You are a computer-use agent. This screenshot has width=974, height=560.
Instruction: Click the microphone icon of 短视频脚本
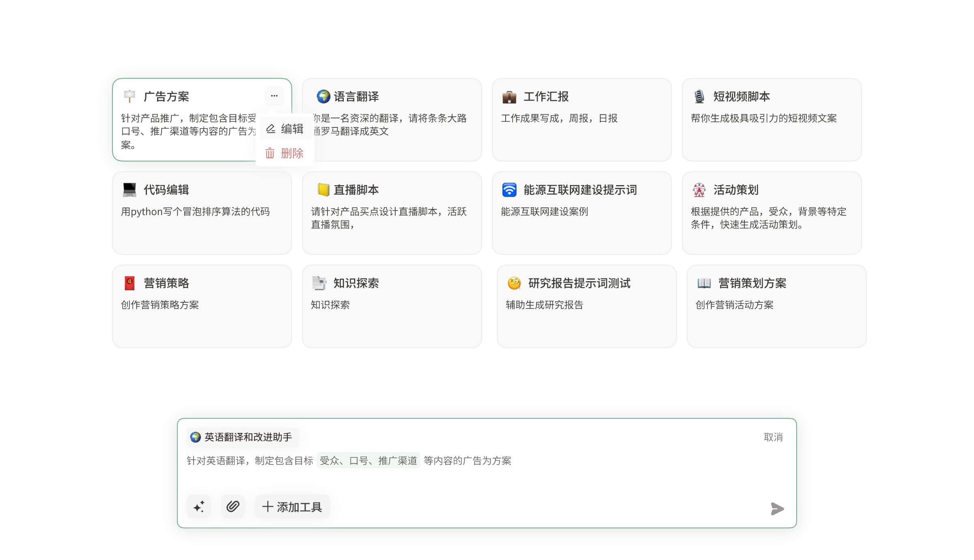coord(699,96)
